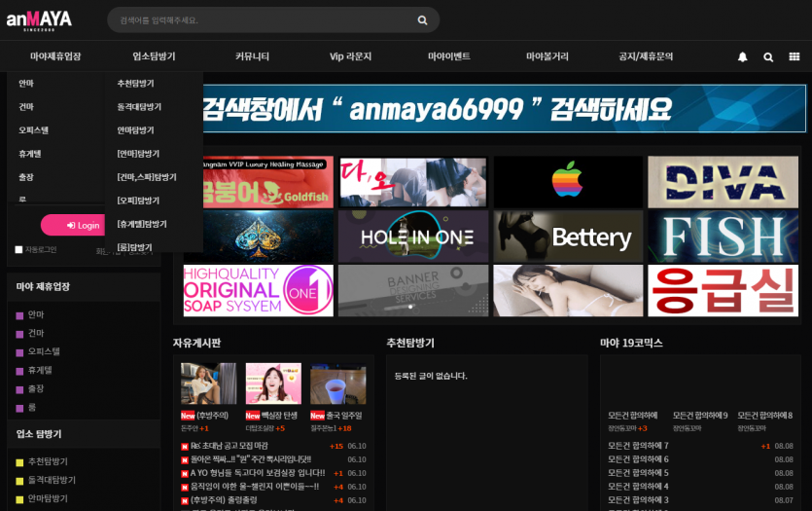This screenshot has width=812, height=511.
Task: Open the HOLE IN ONE banner
Action: click(413, 237)
